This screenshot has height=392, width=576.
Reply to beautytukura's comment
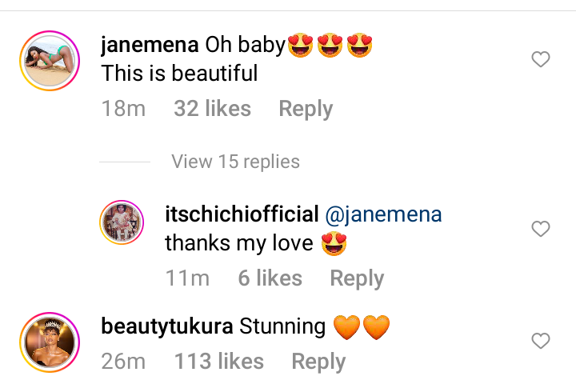[318, 362]
